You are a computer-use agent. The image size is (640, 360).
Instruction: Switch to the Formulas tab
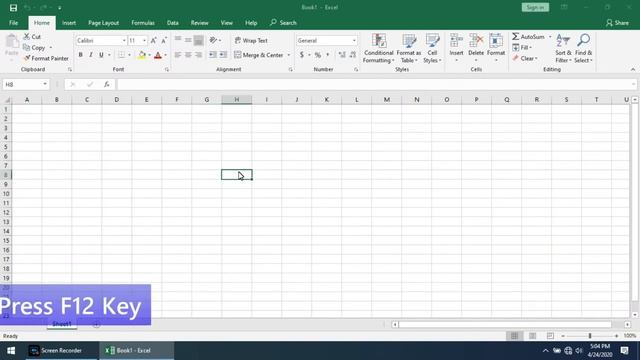click(143, 23)
